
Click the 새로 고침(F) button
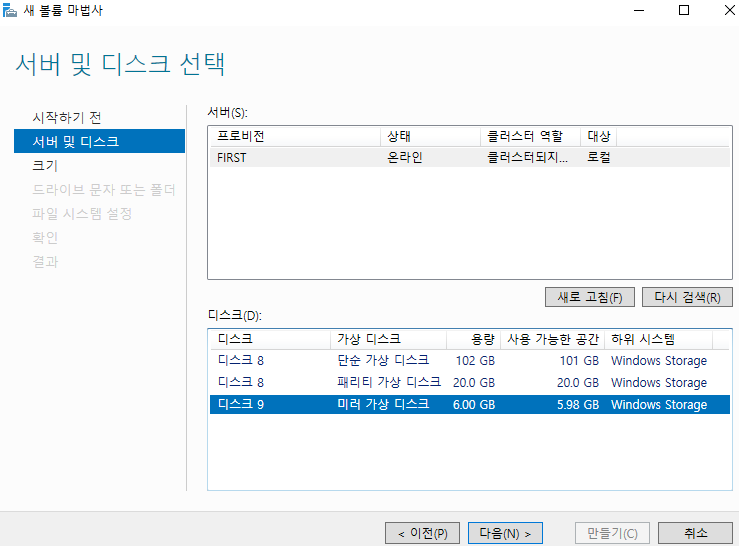click(x=590, y=297)
